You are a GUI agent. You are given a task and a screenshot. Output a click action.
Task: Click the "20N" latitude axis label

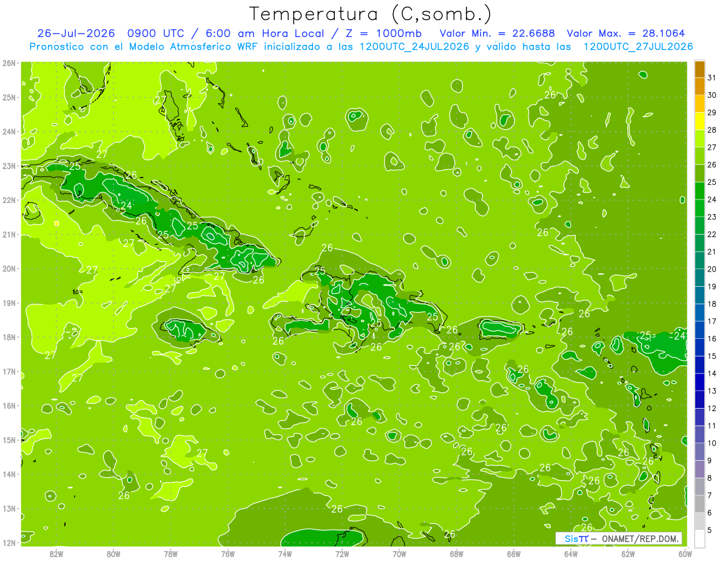click(x=9, y=269)
